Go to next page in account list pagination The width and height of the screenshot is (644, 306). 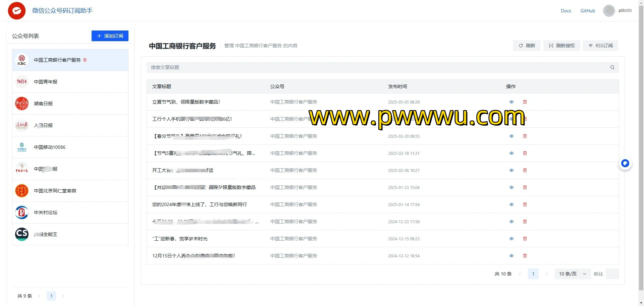pyautogui.click(x=63, y=296)
